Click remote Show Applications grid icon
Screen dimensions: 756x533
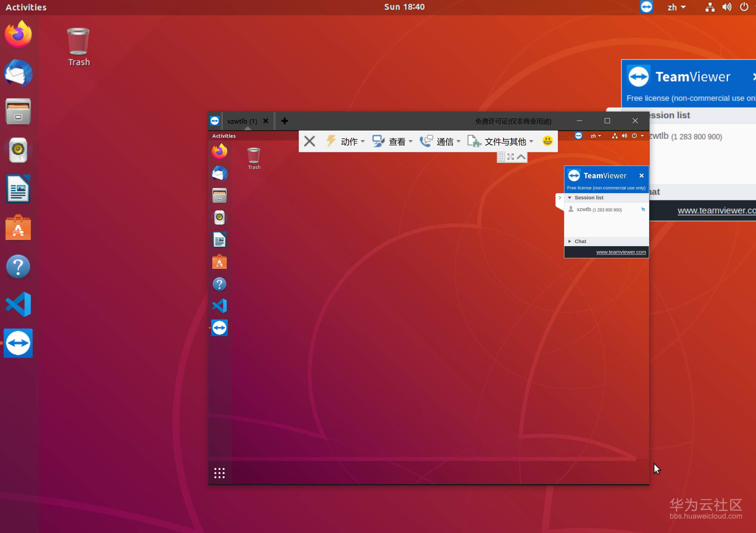(x=219, y=473)
